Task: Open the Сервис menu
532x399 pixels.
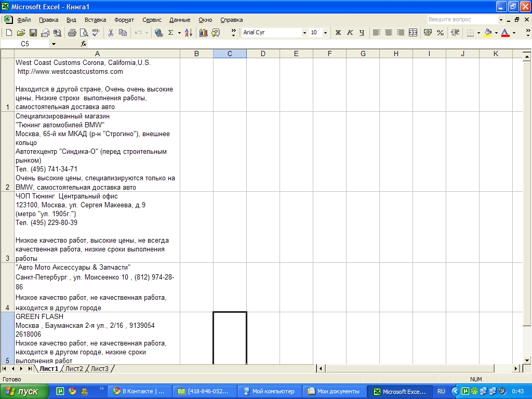Action: [x=152, y=20]
